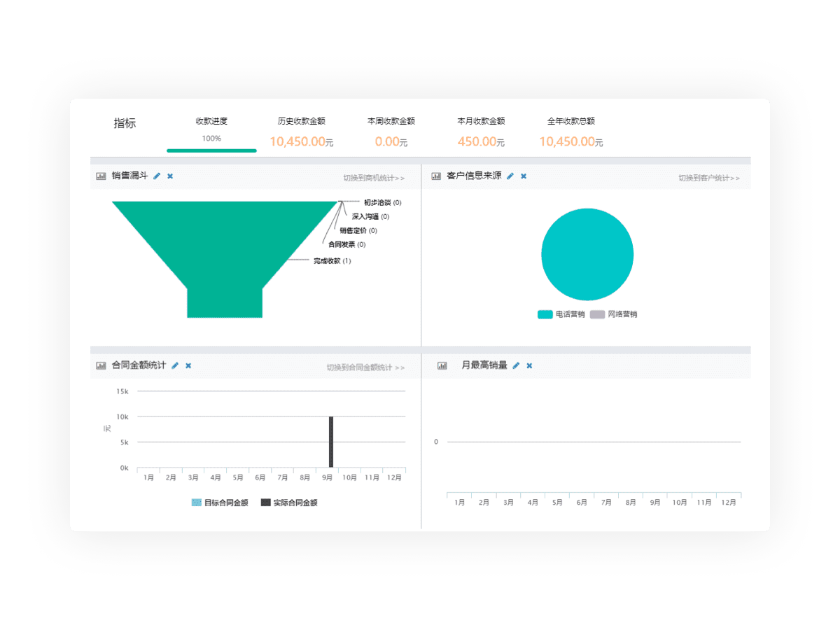This screenshot has height=630, width=840.
Task: Select funnel label 合同发票 (0)
Action: coord(347,245)
